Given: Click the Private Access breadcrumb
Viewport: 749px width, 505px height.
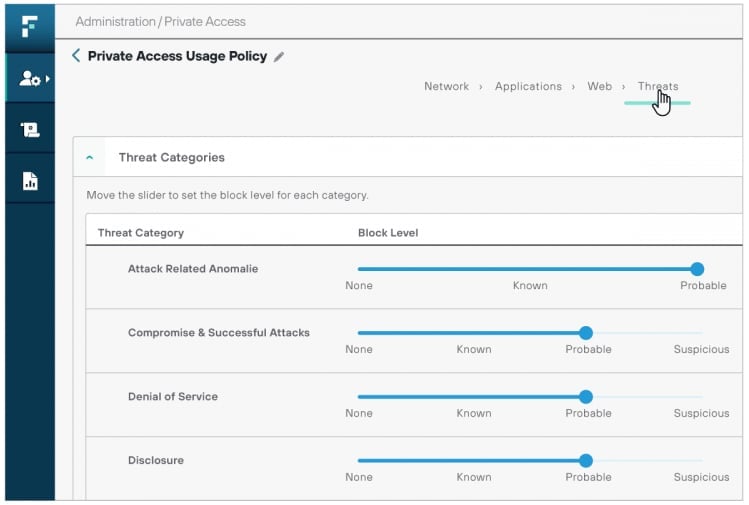Looking at the screenshot, I should [x=205, y=21].
